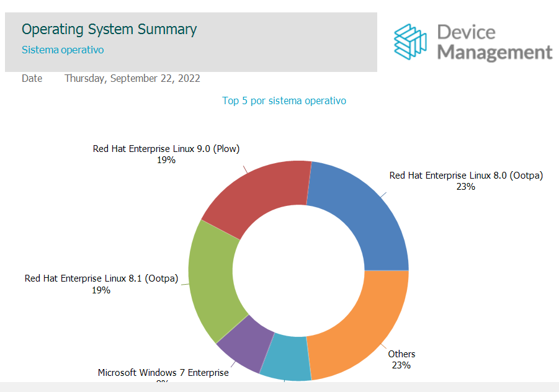This screenshot has height=392, width=559.
Task: Click the Microsoft Windows 7 Enterprise label
Action: pyautogui.click(x=163, y=373)
